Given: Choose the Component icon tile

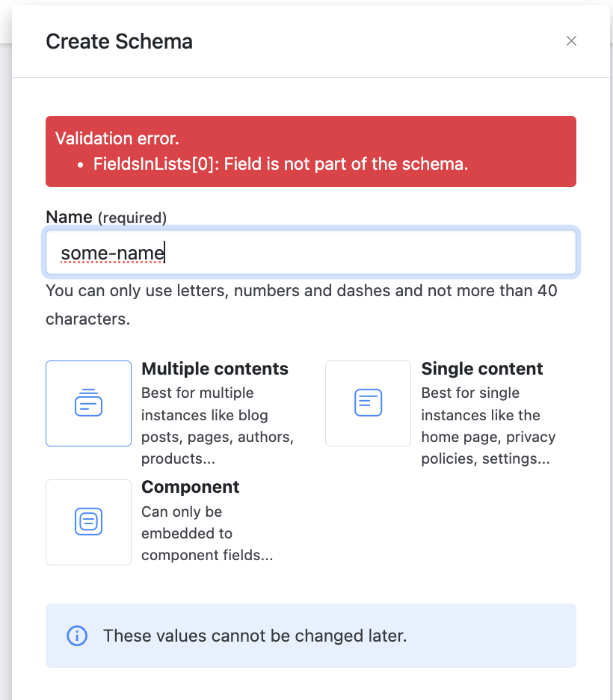Looking at the screenshot, I should coord(88,522).
